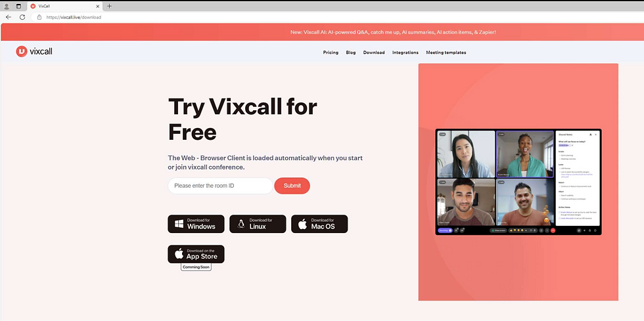The height and width of the screenshot is (321, 644).
Task: Click the Vixcall logo icon
Action: [x=22, y=51]
